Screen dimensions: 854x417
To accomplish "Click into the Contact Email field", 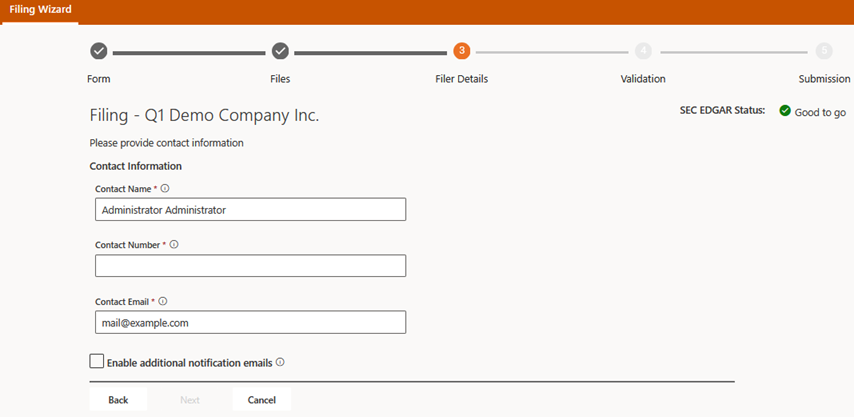I will point(251,322).
